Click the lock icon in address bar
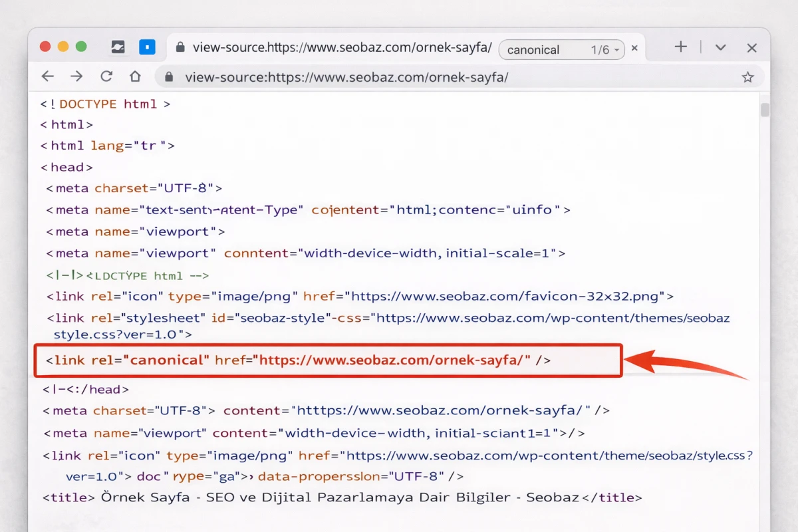 169,77
